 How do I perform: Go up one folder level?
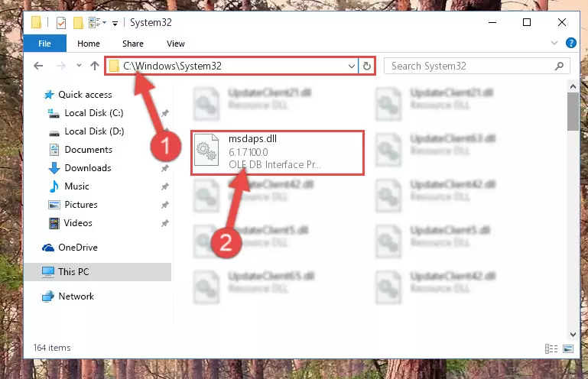point(95,66)
